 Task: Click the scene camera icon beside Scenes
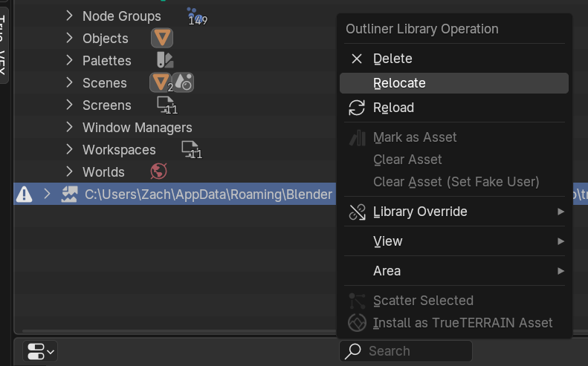[x=183, y=82]
